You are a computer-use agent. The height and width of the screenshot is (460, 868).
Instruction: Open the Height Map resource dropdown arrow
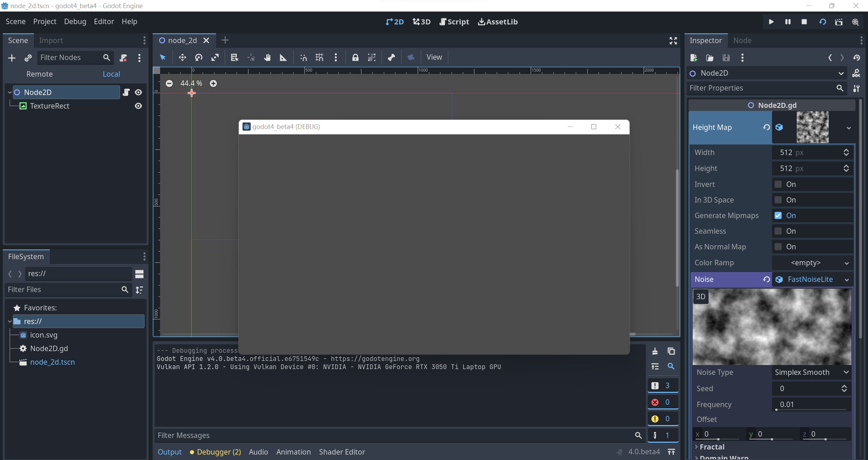point(849,128)
